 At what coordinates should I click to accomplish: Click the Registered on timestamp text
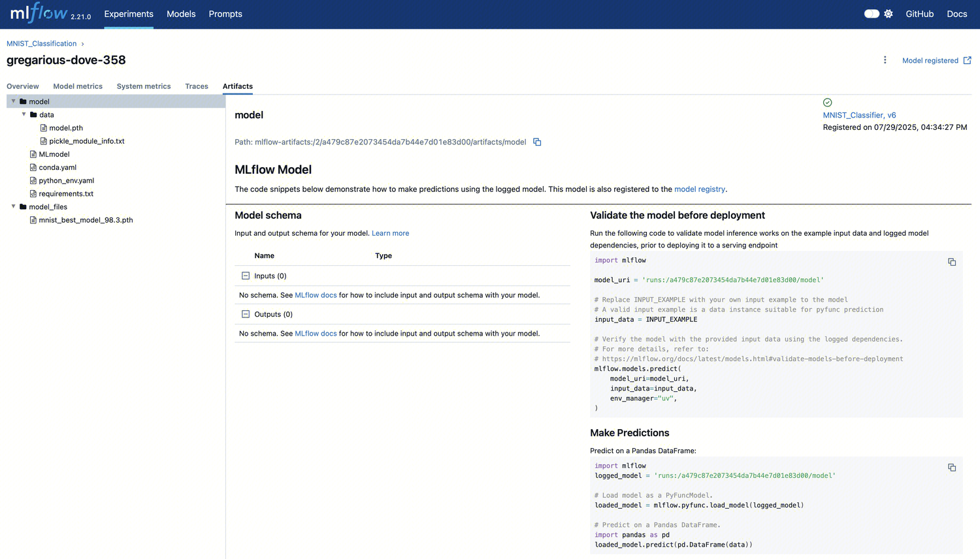tap(895, 127)
